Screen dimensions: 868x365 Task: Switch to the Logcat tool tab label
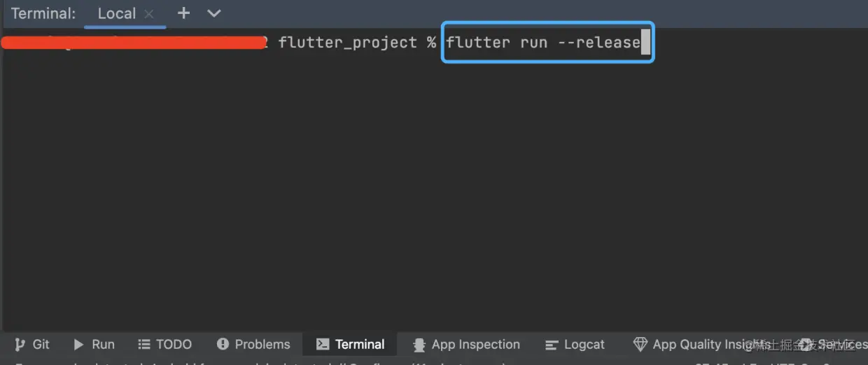584,344
